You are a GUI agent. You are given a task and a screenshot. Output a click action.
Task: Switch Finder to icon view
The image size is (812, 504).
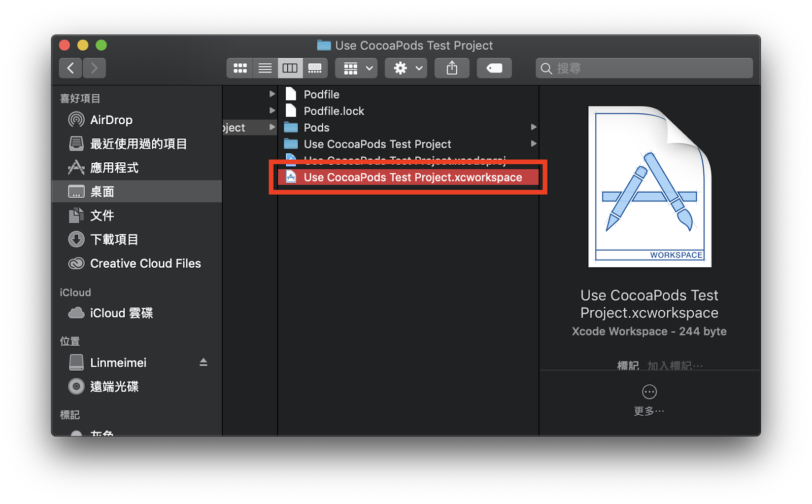240,68
